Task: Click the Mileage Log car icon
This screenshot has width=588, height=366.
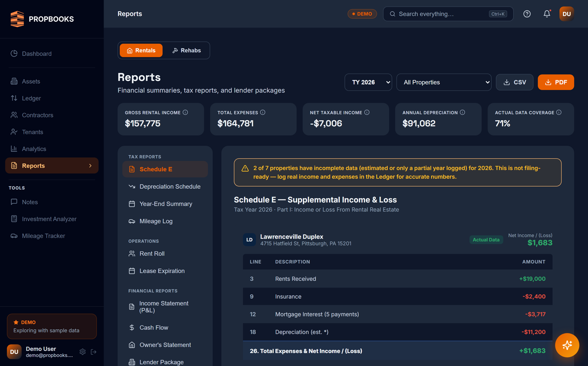Action: pyautogui.click(x=132, y=221)
